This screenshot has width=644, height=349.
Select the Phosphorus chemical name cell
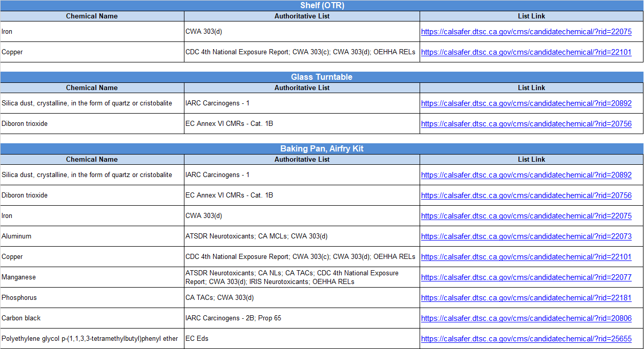92,298
